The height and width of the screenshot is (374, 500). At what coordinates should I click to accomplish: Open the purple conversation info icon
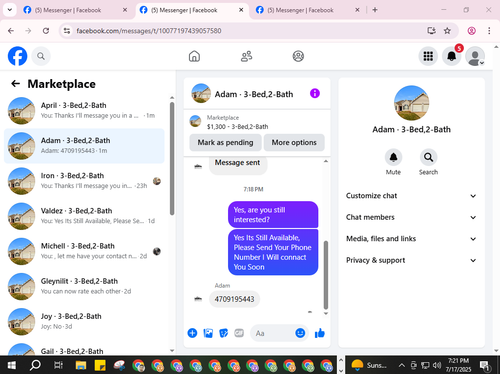coord(315,93)
